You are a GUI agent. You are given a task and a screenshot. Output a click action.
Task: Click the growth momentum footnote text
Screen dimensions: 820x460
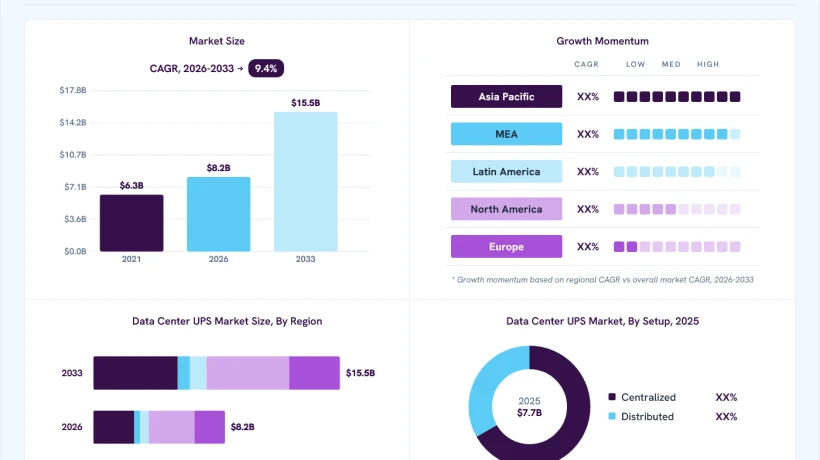pyautogui.click(x=603, y=280)
